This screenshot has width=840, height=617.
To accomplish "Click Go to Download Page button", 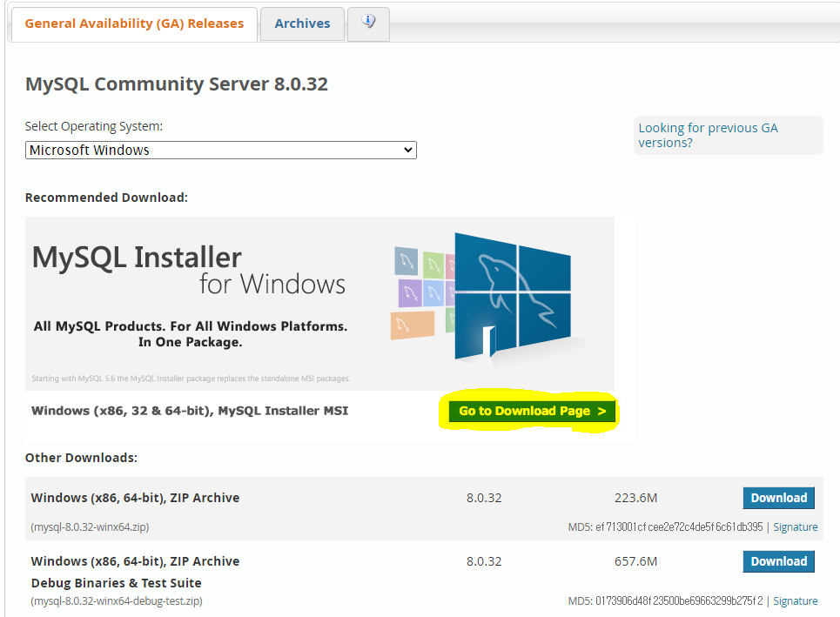I will pyautogui.click(x=532, y=411).
